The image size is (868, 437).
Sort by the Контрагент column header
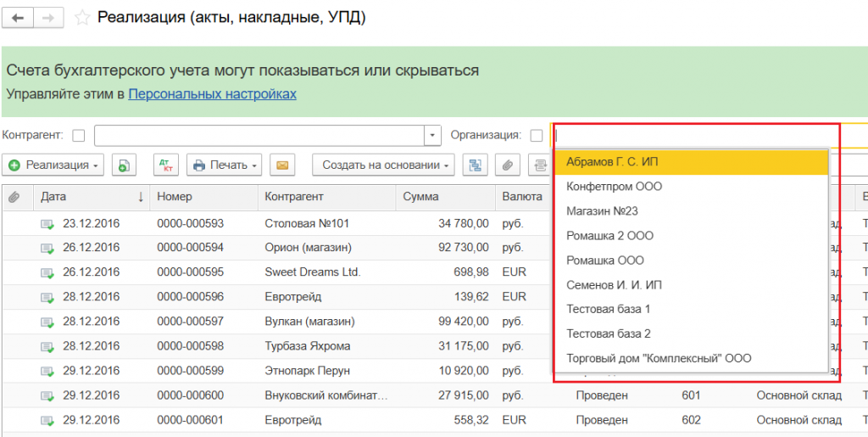(x=327, y=197)
